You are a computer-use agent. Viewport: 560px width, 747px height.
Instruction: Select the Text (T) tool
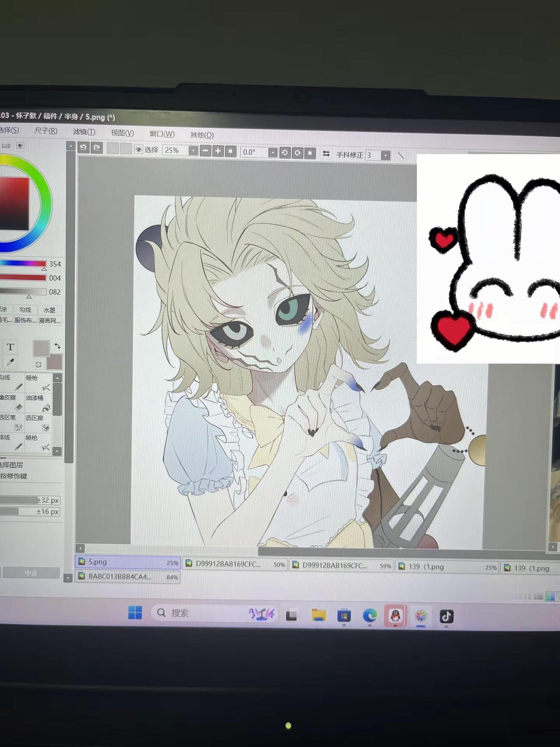[x=10, y=347]
